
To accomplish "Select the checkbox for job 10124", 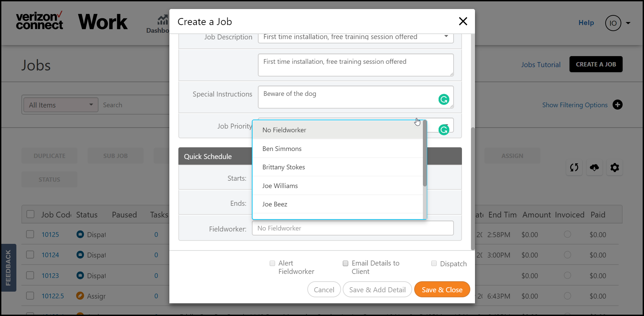I will coord(30,255).
